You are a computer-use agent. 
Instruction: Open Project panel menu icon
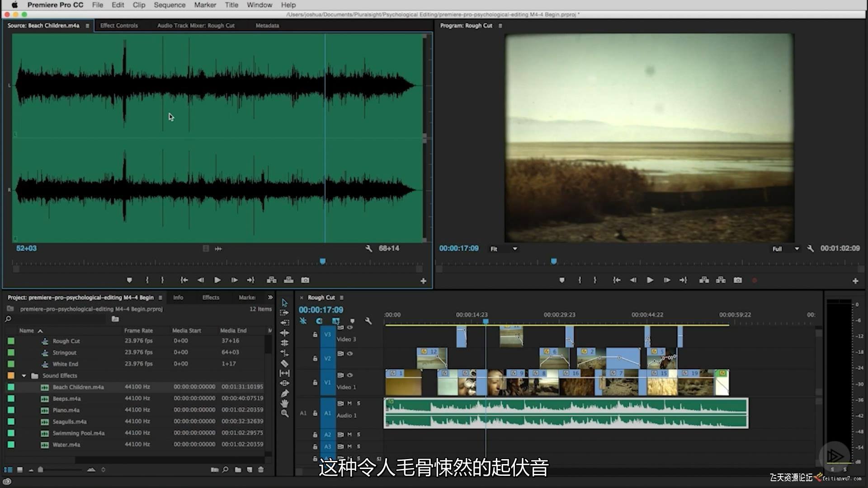click(160, 298)
